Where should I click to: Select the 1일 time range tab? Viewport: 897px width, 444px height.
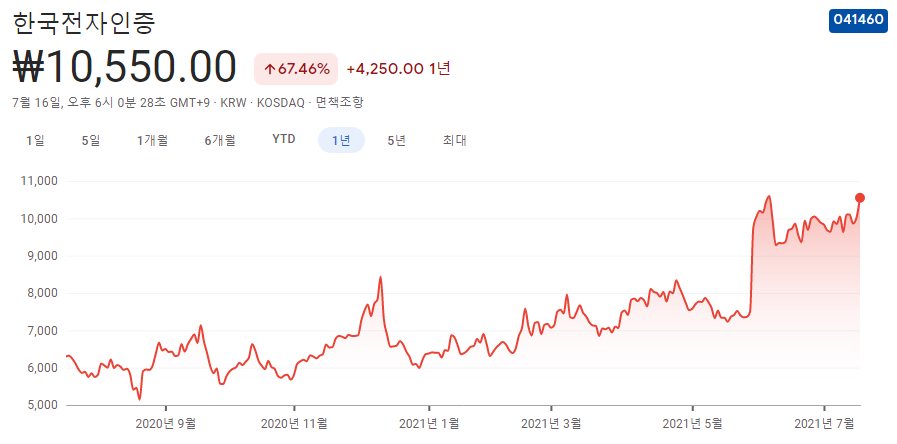pyautogui.click(x=35, y=140)
